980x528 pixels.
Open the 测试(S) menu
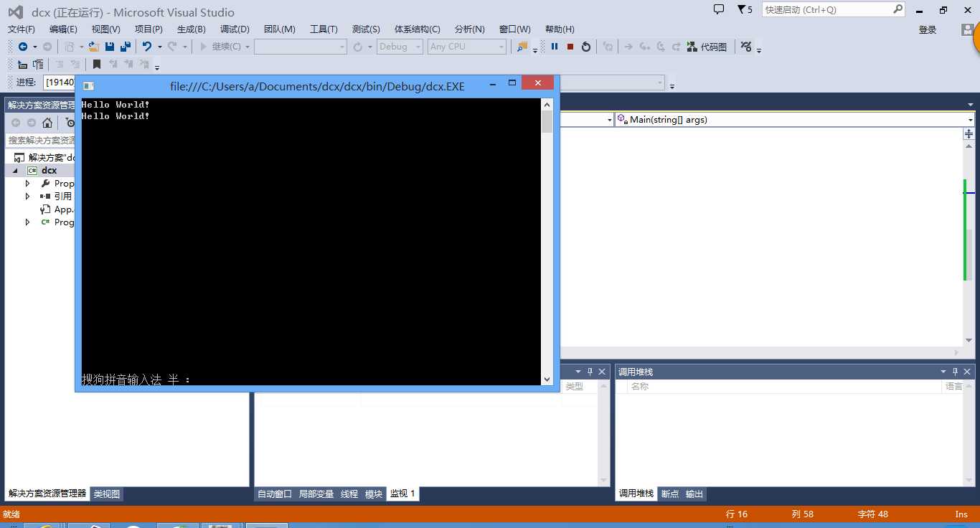point(366,29)
